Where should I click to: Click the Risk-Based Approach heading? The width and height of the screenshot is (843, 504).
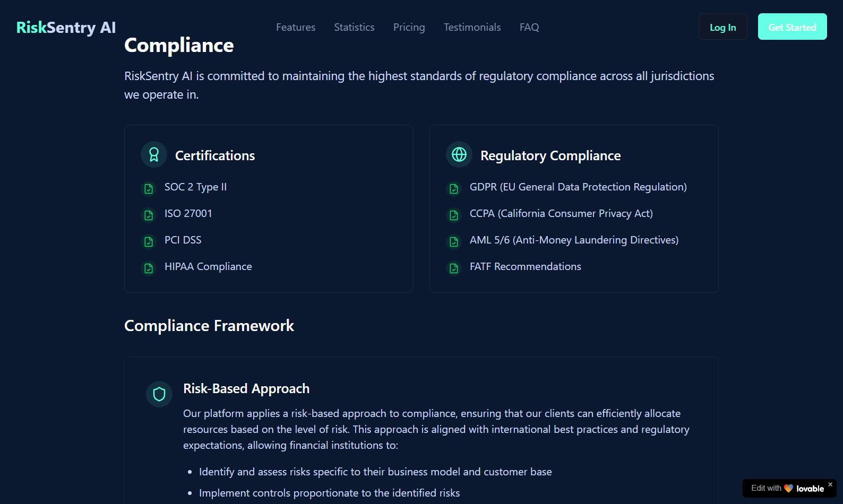coord(246,388)
